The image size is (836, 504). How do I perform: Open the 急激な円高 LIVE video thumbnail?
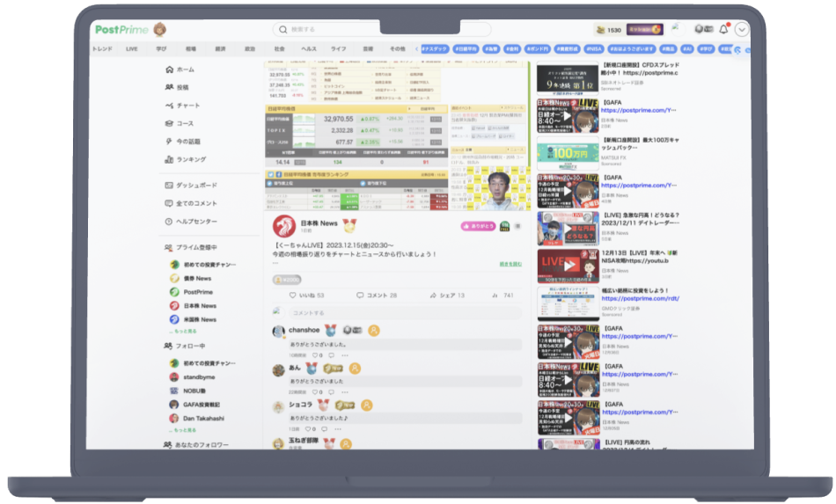click(568, 229)
